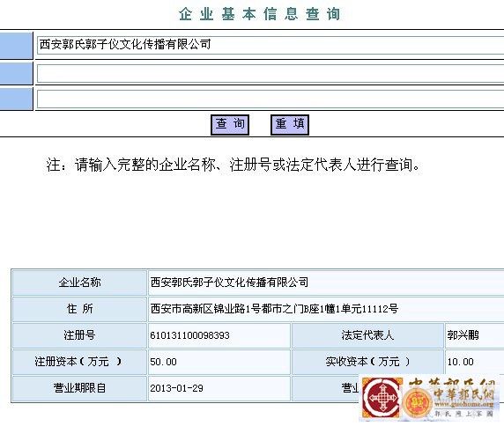
Task: Click the empty third input field
Action: pos(271,99)
